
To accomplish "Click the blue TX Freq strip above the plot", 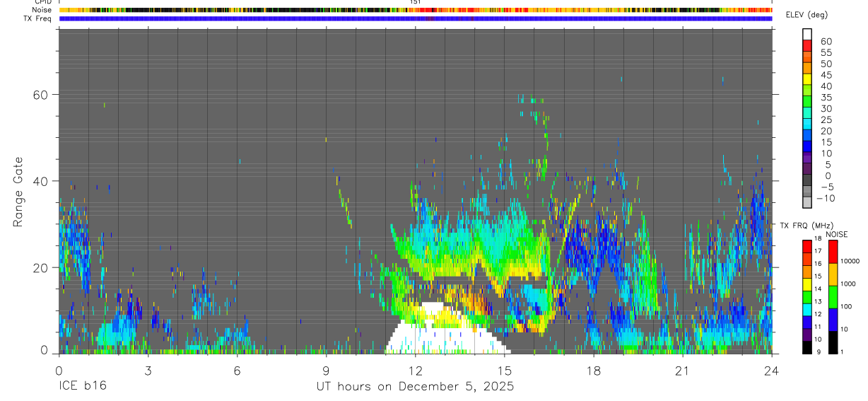I will pyautogui.click(x=415, y=18).
